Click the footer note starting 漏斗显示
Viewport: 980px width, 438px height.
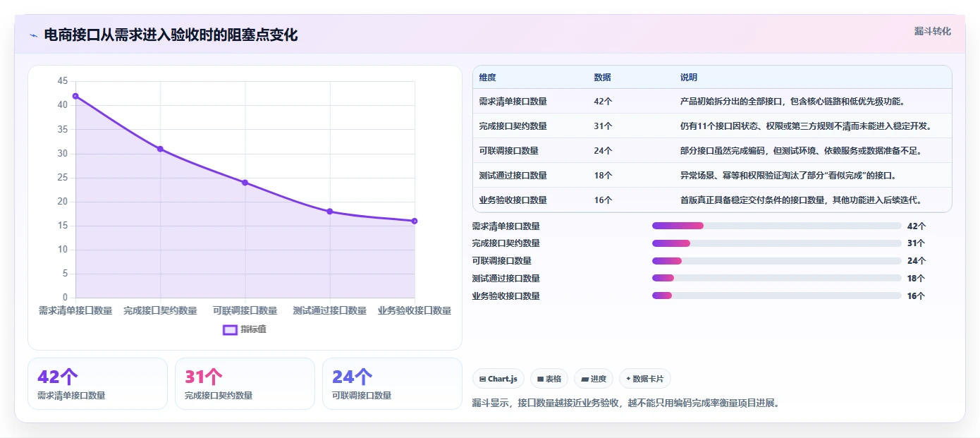[x=625, y=403]
